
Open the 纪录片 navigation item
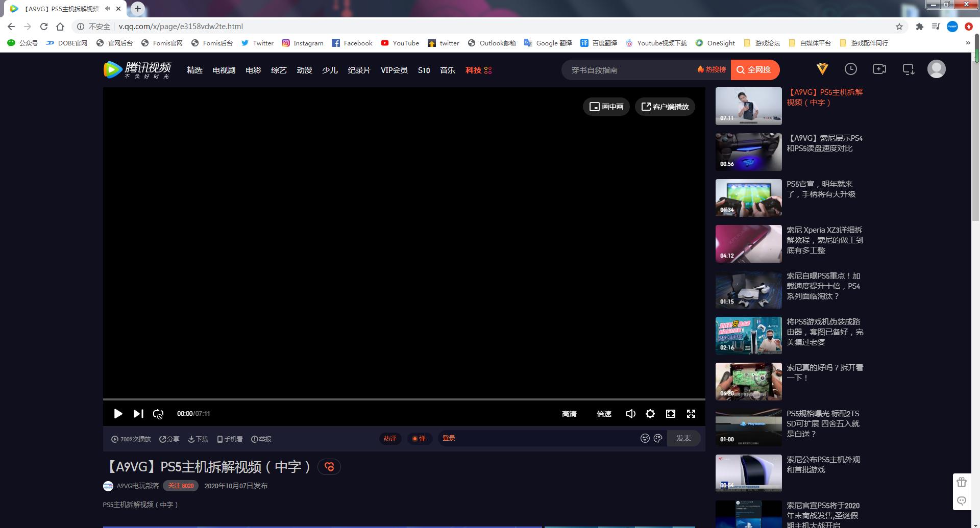[359, 70]
